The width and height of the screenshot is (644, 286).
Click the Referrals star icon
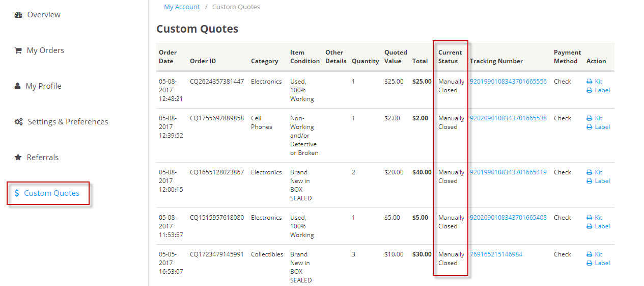click(18, 158)
